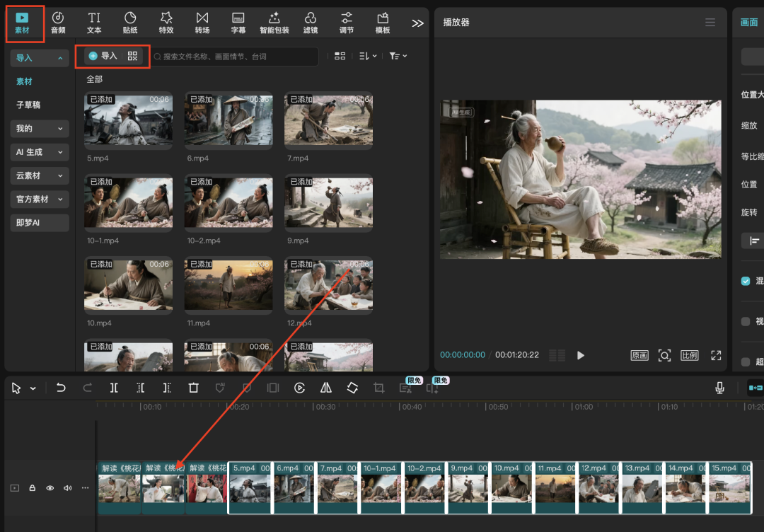
Task: Open the 转场 transitions tab
Action: click(x=202, y=23)
